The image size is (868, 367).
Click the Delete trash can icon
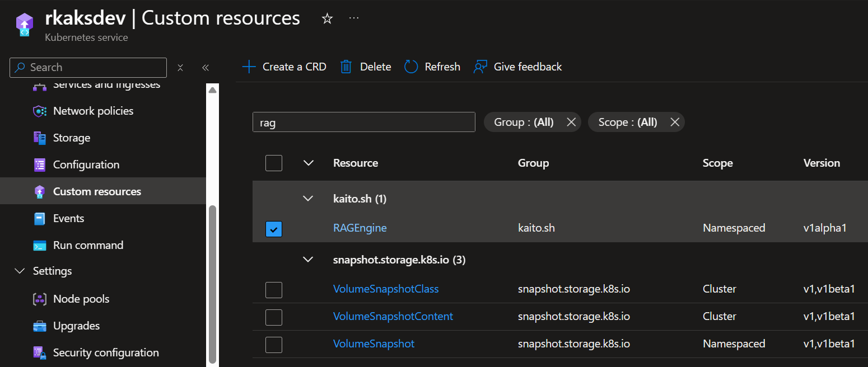coord(346,67)
